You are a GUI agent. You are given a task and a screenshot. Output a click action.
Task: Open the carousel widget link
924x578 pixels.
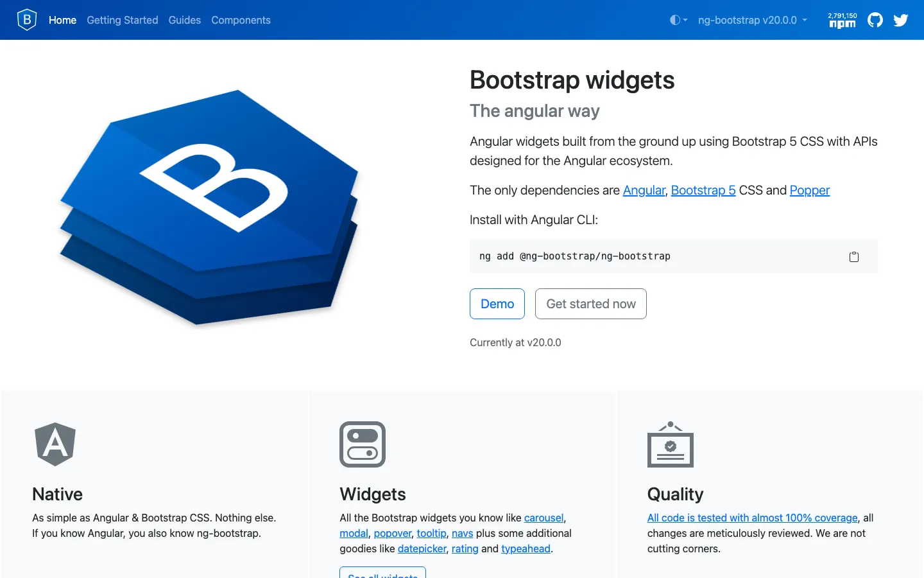pyautogui.click(x=543, y=518)
